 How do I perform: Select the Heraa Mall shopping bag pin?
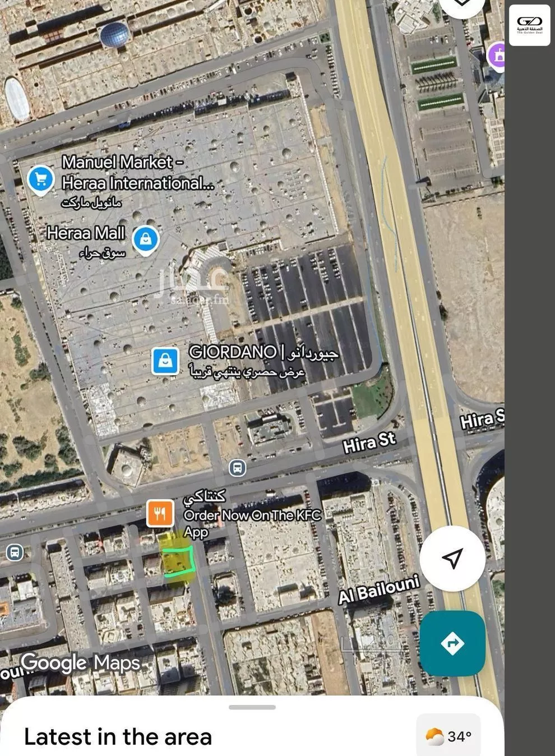coord(146,240)
